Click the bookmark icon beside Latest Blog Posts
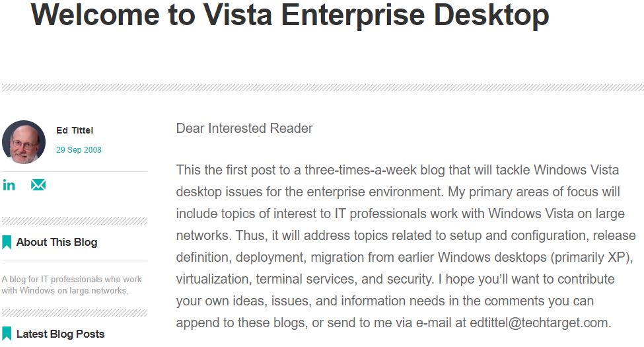 pos(7,334)
